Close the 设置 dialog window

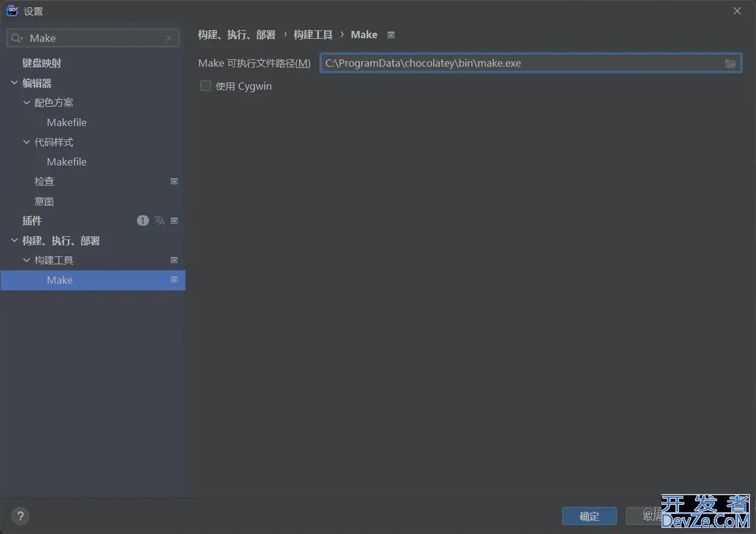click(737, 11)
